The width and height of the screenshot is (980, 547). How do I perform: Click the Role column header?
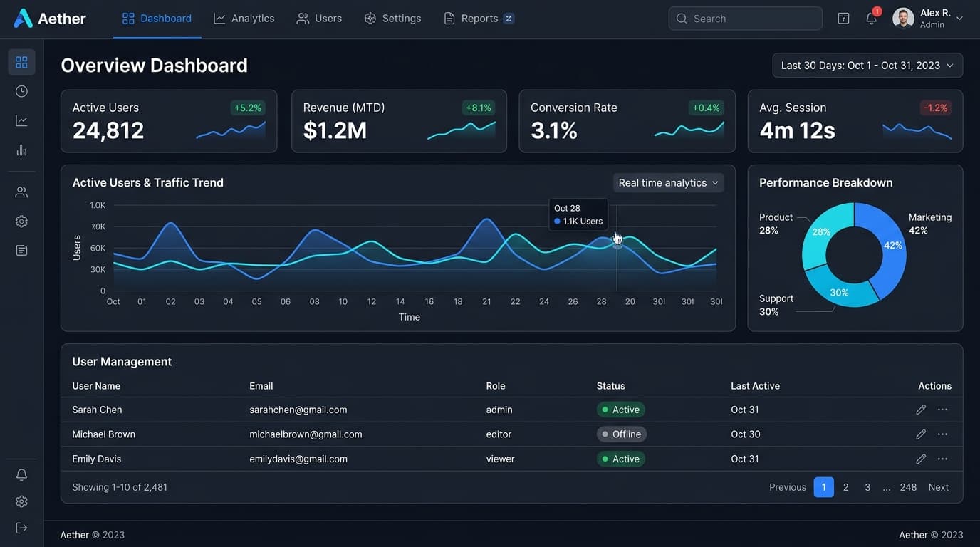[496, 386]
